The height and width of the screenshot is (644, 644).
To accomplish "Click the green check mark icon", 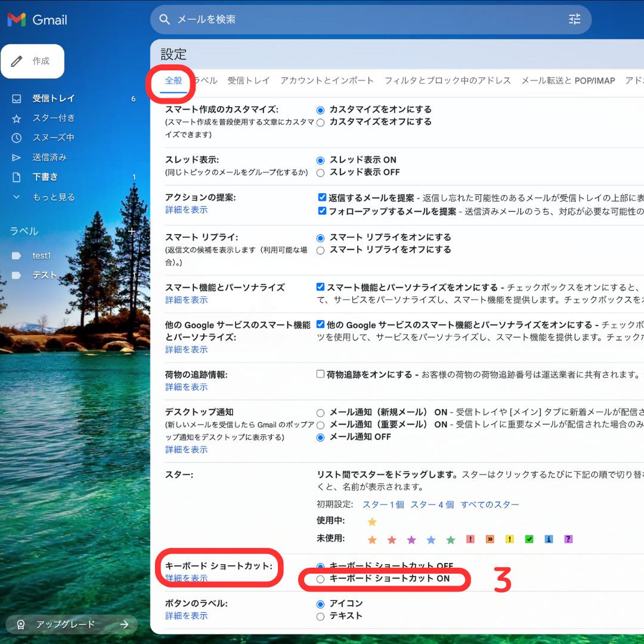I will pyautogui.click(x=529, y=539).
